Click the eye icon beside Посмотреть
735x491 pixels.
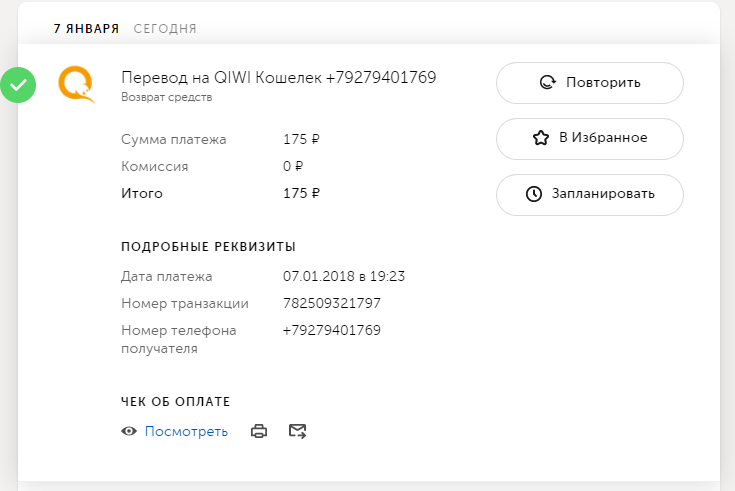pyautogui.click(x=128, y=432)
